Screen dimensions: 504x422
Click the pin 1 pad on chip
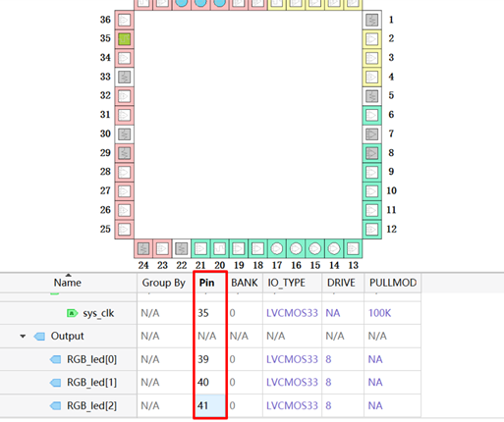(372, 21)
